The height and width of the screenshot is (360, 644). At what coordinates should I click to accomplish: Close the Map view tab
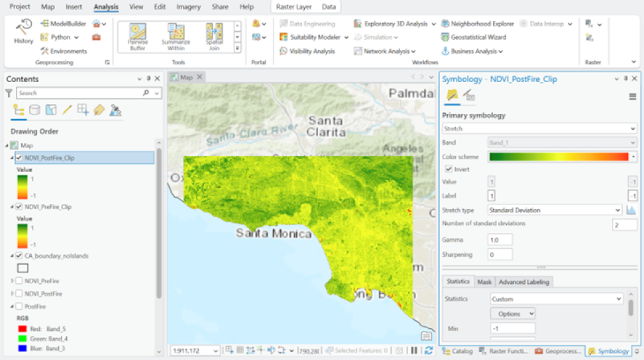click(199, 77)
